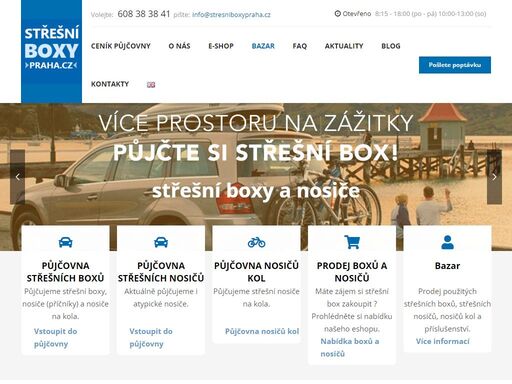Screen dimensions: 512x384
Task: Open the O nás page
Action: pyautogui.click(x=179, y=46)
